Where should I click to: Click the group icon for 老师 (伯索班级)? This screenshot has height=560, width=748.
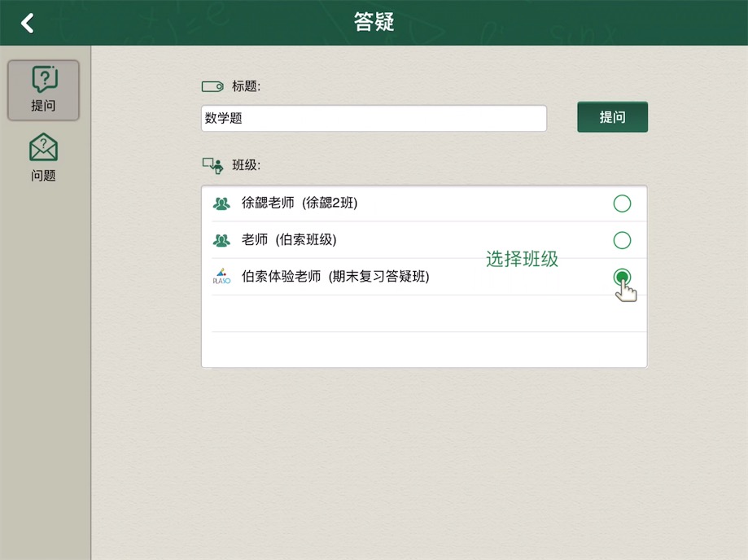coord(221,240)
